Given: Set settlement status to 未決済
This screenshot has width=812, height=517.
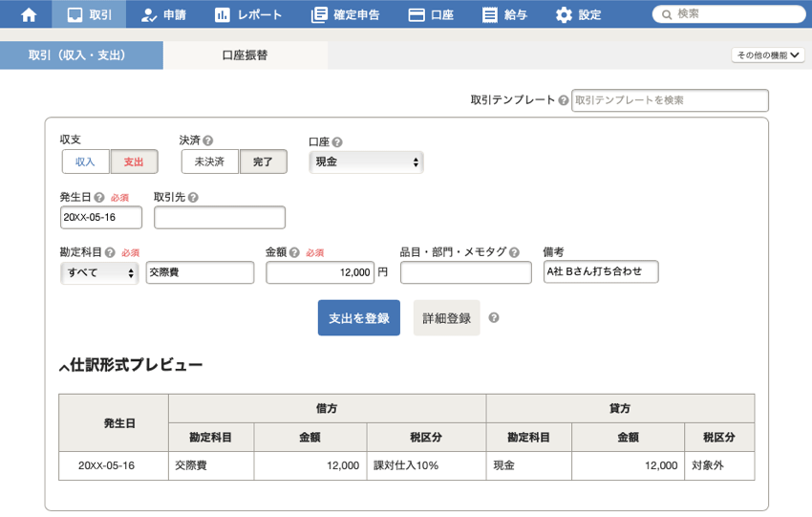Looking at the screenshot, I should point(209,162).
